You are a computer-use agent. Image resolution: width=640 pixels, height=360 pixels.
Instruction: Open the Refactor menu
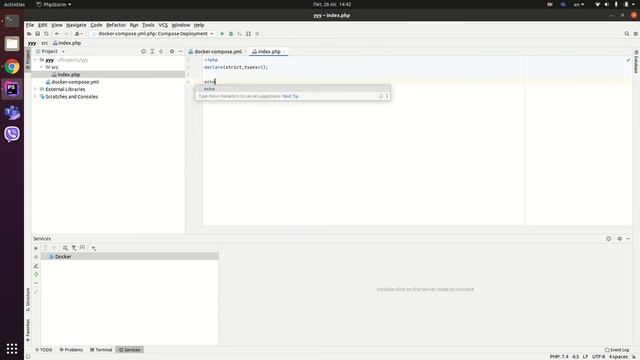point(116,25)
